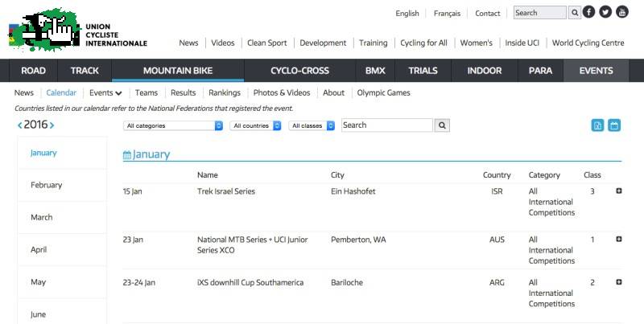This screenshot has width=644, height=324.
Task: Click the top header search magnifier button
Action: click(x=575, y=13)
